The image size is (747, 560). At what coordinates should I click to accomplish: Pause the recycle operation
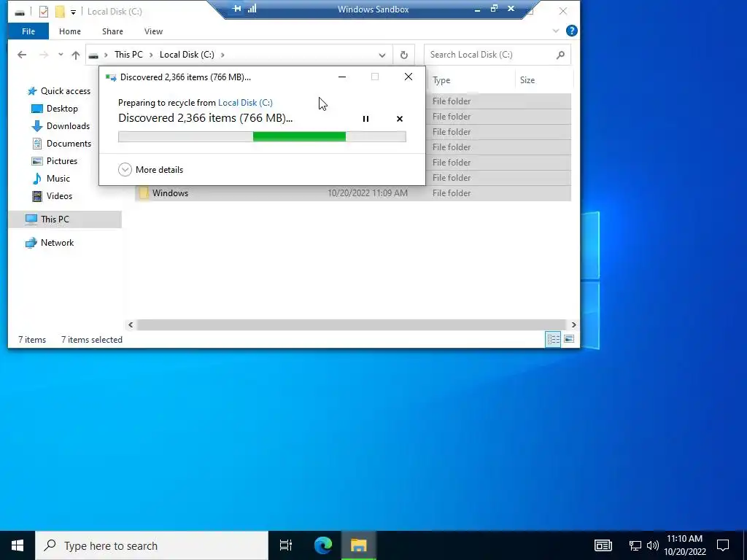click(365, 119)
